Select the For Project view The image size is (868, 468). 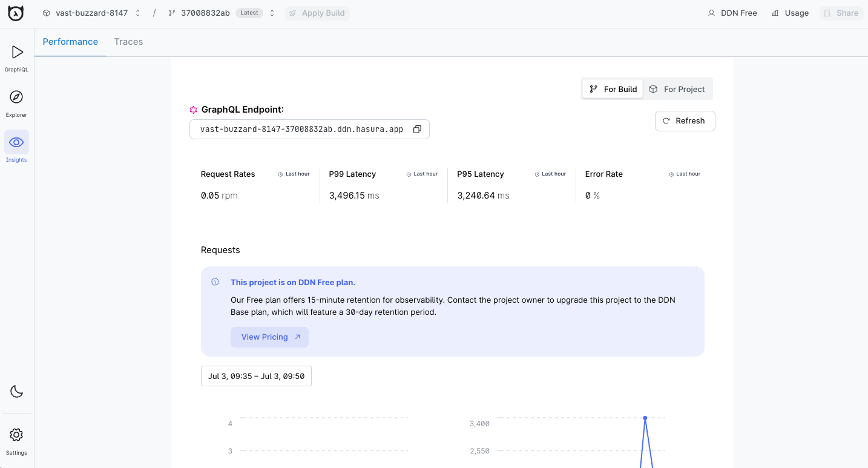pyautogui.click(x=677, y=89)
